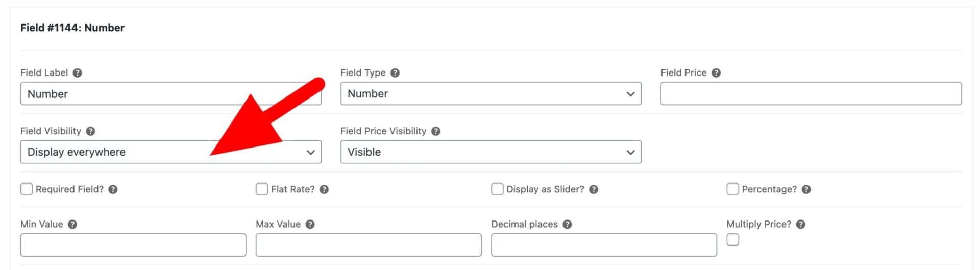
Task: Click the Field Type help icon
Action: pyautogui.click(x=395, y=73)
